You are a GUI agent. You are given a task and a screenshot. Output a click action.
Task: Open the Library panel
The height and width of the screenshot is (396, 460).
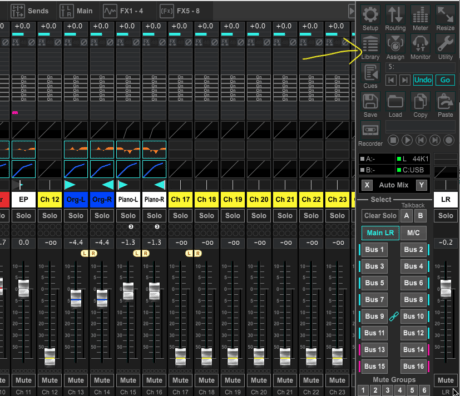[x=370, y=47]
